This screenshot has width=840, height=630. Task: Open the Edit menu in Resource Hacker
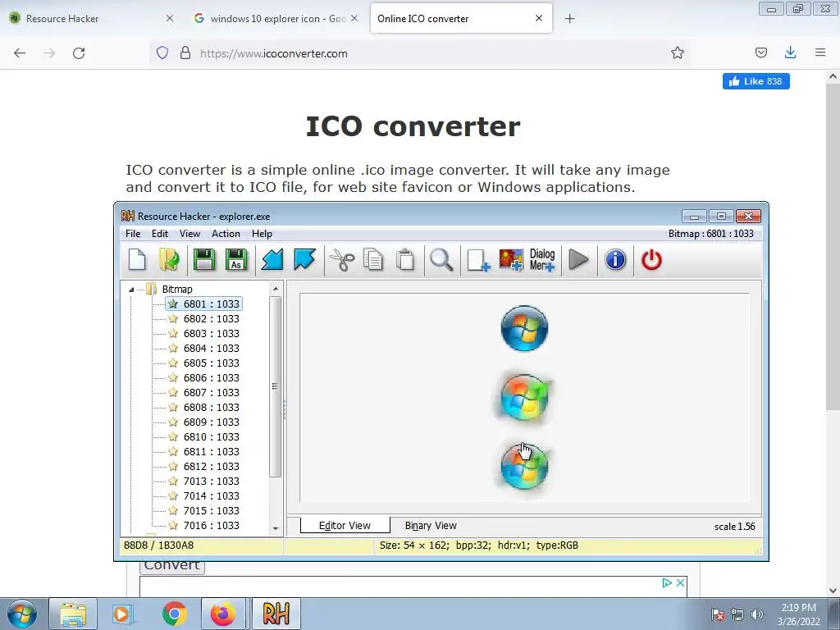pyautogui.click(x=160, y=234)
